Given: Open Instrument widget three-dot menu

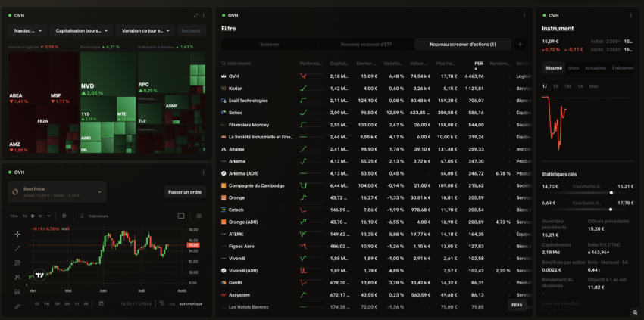Looking at the screenshot, I should pos(631,16).
